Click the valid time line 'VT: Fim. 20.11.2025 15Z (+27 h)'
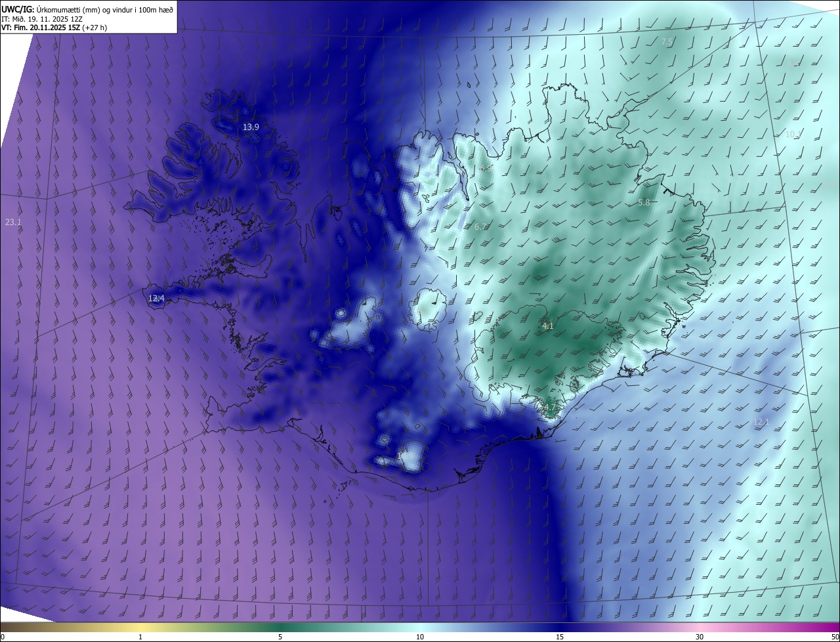This screenshot has height=642, width=840. (54, 28)
